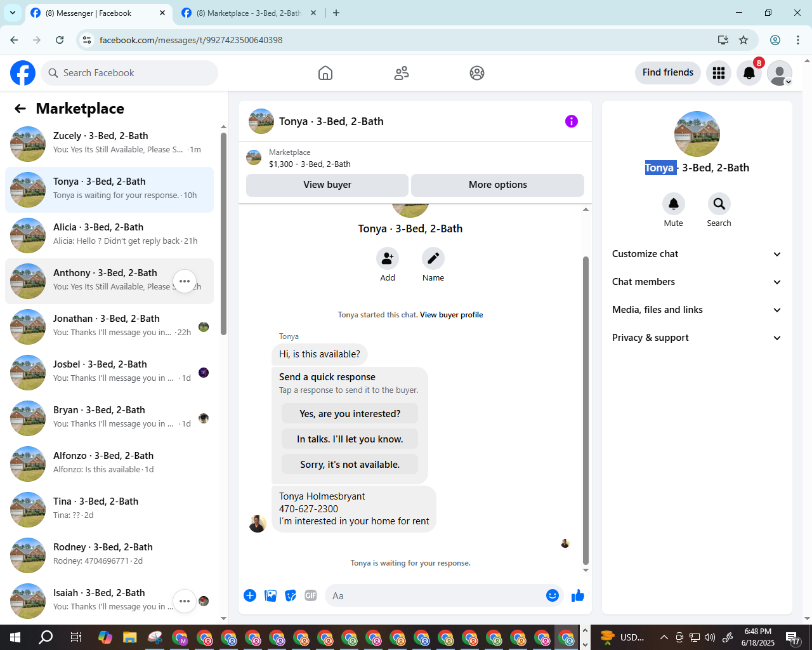The width and height of the screenshot is (812, 650).
Task: Open conversation information purple icon
Action: [x=572, y=121]
